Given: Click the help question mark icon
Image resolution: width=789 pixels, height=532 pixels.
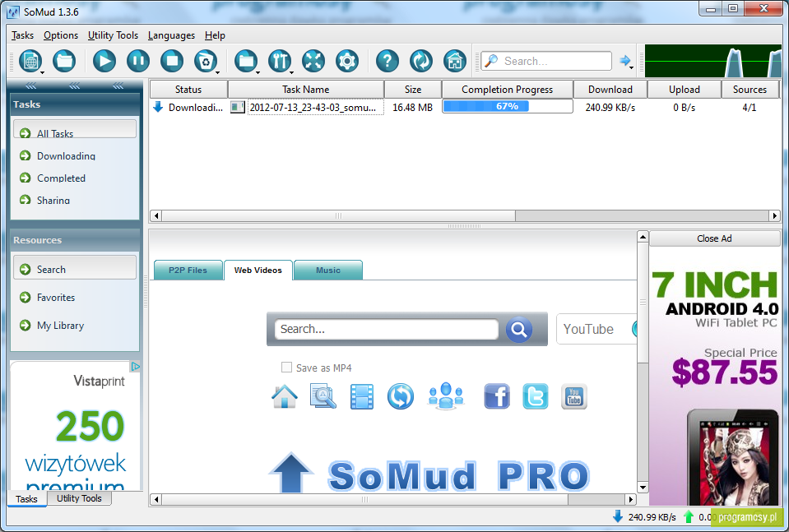Looking at the screenshot, I should 388,61.
